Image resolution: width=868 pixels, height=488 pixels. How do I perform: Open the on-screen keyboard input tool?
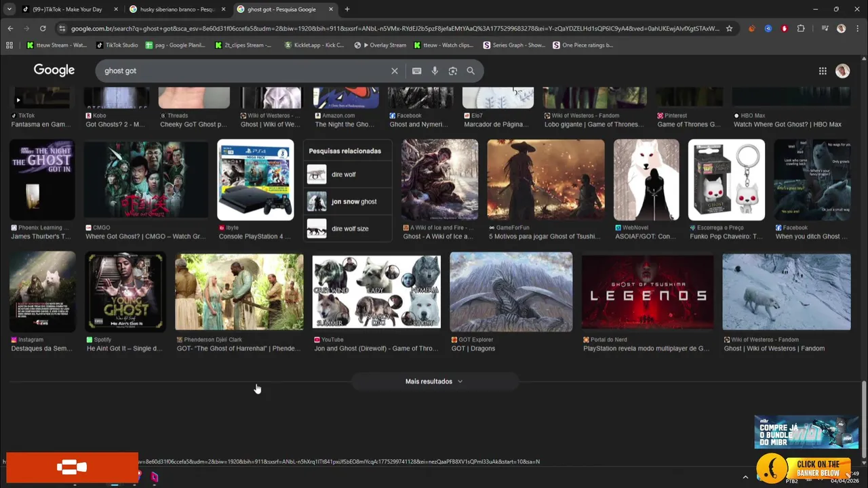416,70
